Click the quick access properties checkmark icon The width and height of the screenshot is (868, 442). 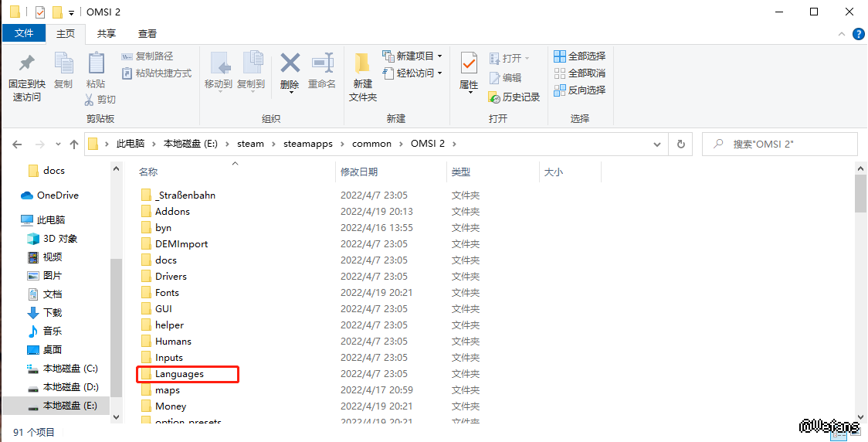coord(40,12)
